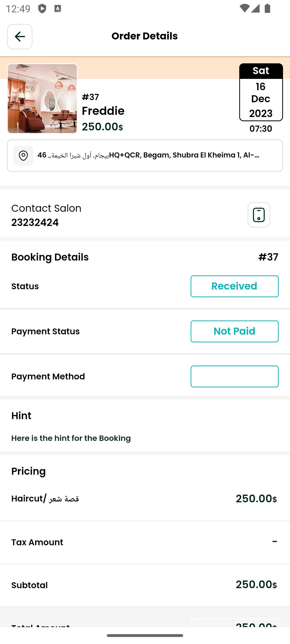Tap the back arrow button

pos(20,36)
